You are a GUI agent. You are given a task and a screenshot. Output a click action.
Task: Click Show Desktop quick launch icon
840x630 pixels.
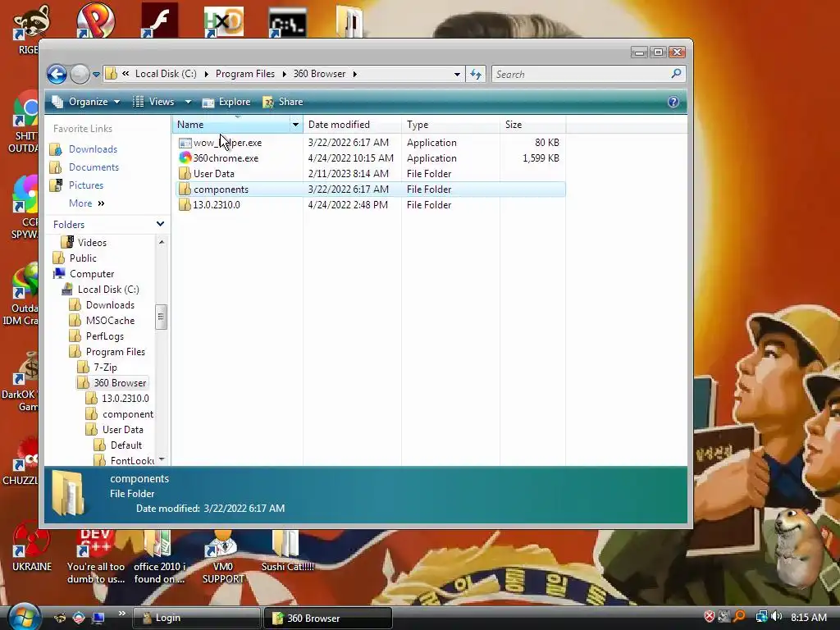tap(98, 618)
